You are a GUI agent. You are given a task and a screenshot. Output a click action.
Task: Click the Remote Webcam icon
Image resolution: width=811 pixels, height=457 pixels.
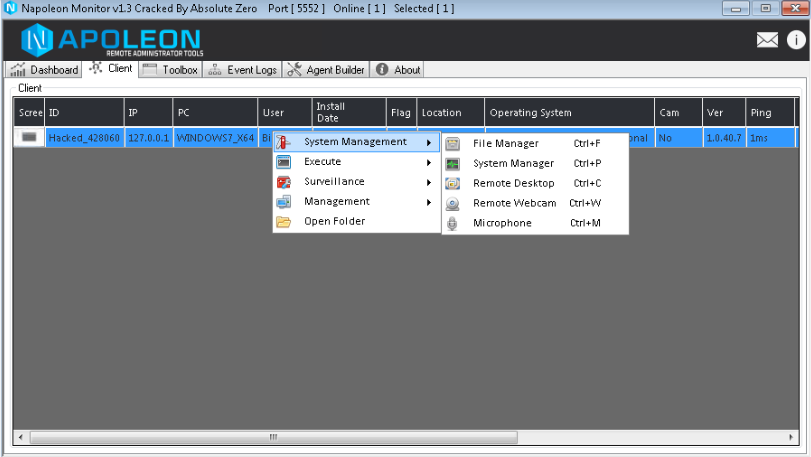pyautogui.click(x=453, y=203)
